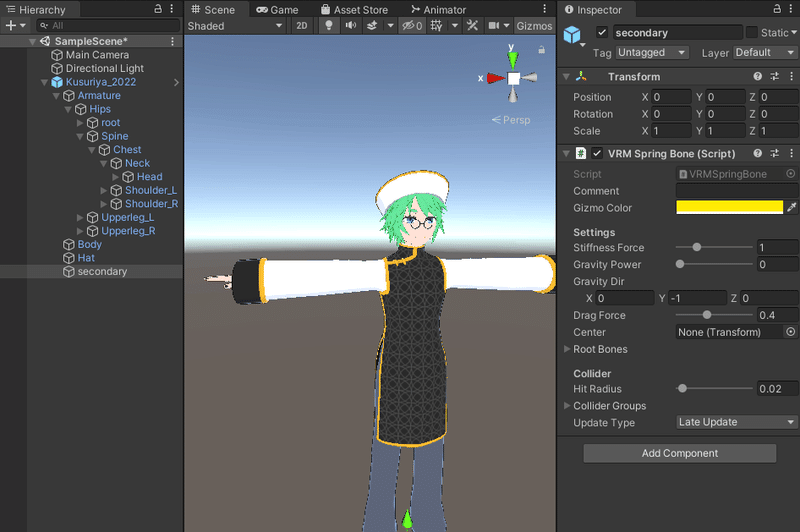Select the Hierarchy tab

[35, 10]
